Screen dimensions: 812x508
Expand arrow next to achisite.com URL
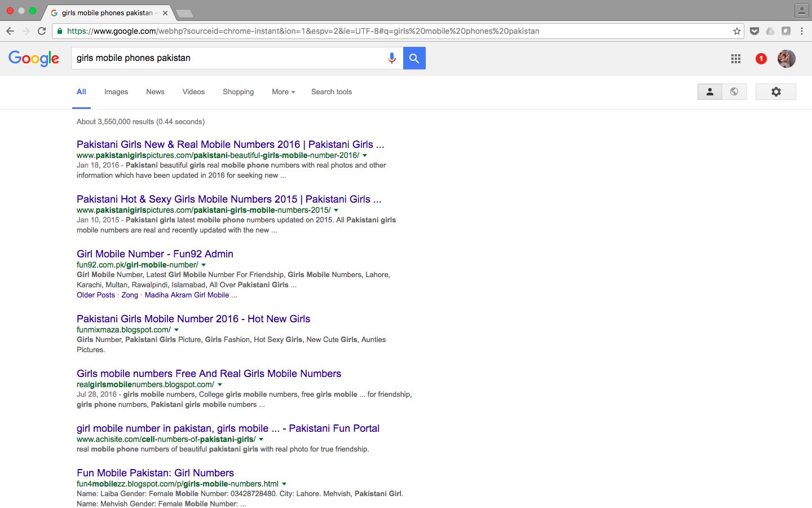261,439
